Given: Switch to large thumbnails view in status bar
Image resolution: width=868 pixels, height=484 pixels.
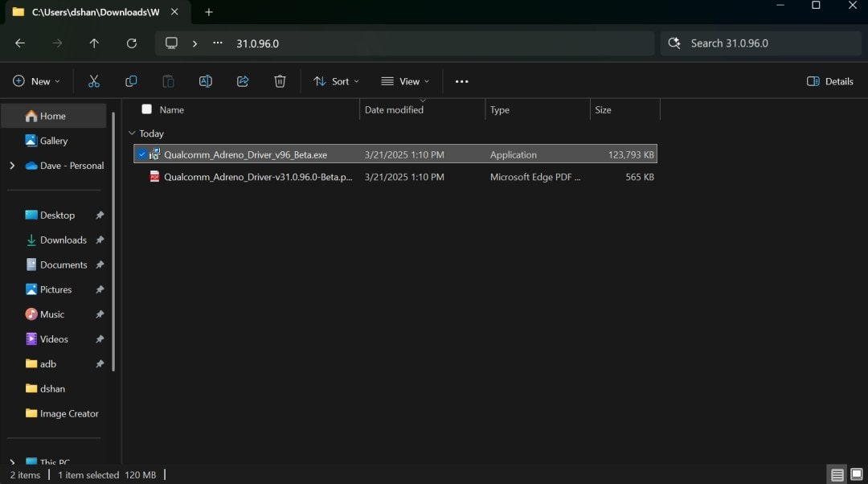Looking at the screenshot, I should (856, 474).
